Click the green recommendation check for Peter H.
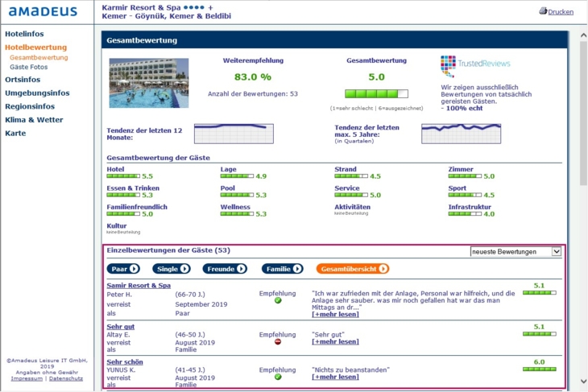 coord(278,300)
